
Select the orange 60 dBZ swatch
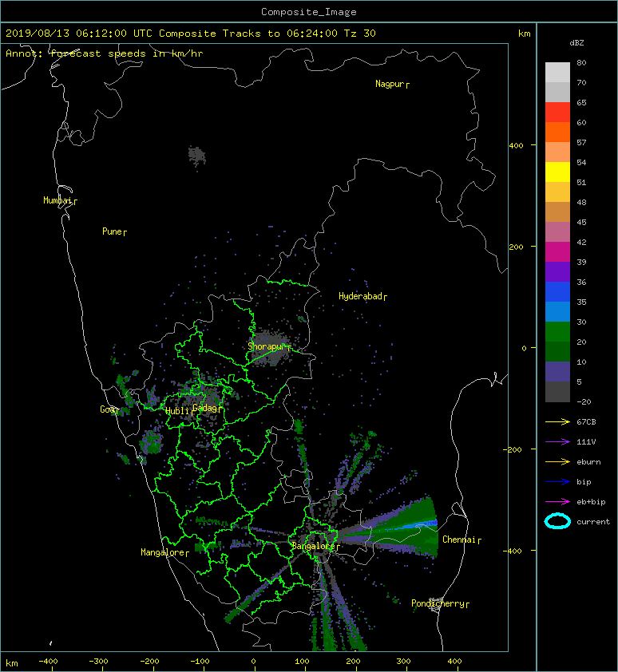[557, 132]
